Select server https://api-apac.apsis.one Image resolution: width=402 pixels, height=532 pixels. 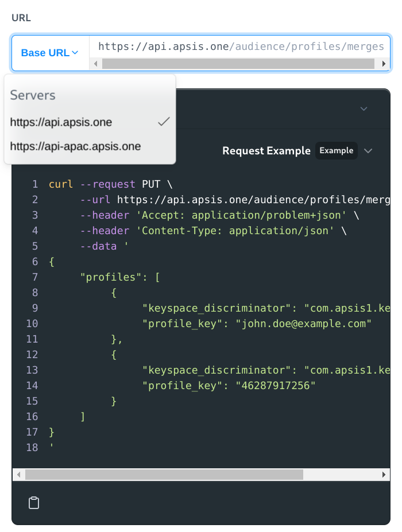pos(90,146)
